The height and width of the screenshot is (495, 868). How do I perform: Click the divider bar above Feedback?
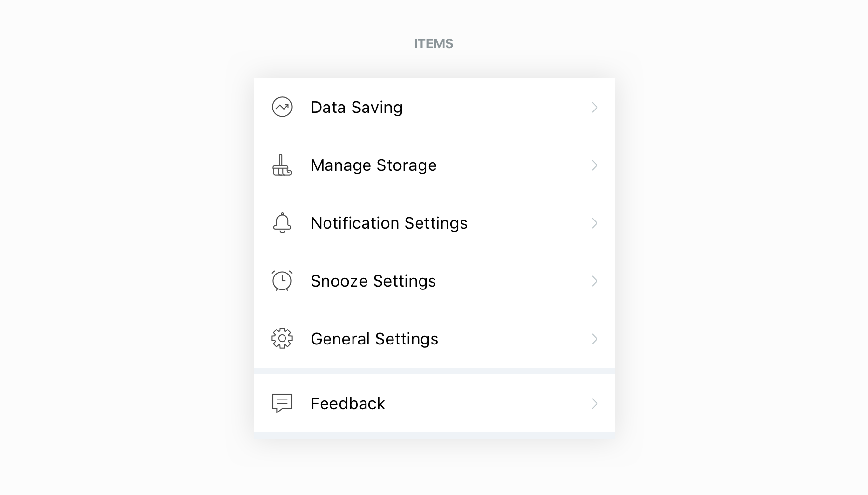coord(434,371)
